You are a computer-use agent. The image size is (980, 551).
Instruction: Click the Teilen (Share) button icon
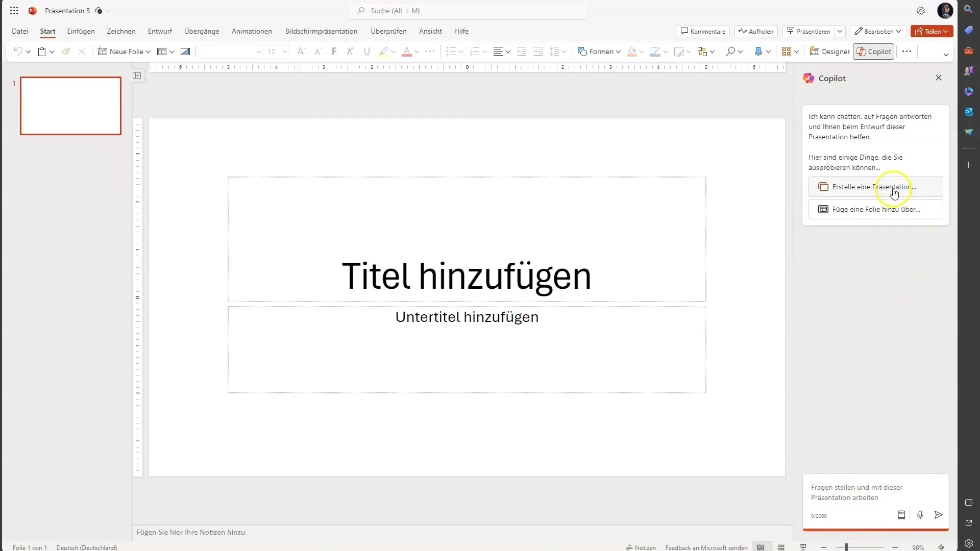click(x=930, y=32)
